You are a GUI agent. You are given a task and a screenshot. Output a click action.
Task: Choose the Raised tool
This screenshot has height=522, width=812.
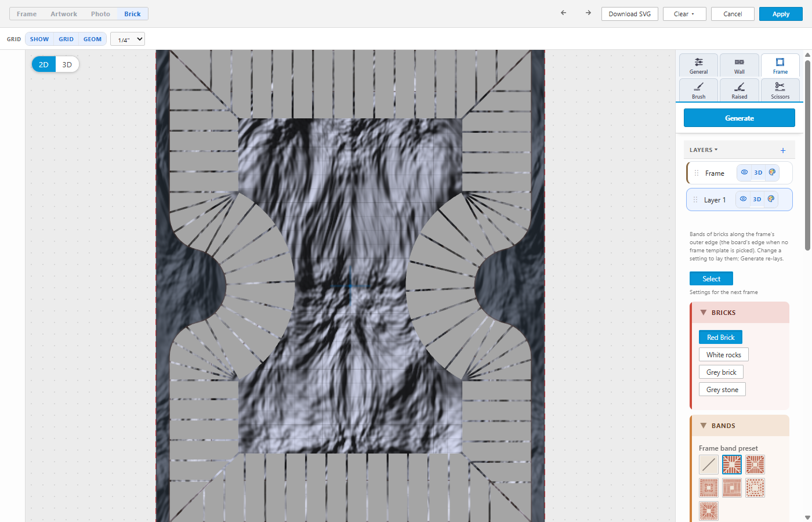point(739,90)
